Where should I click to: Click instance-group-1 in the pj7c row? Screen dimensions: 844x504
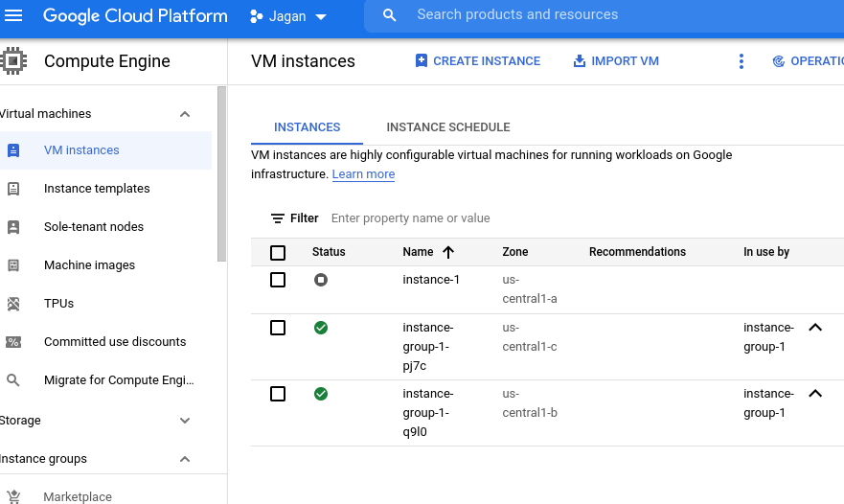coord(768,337)
